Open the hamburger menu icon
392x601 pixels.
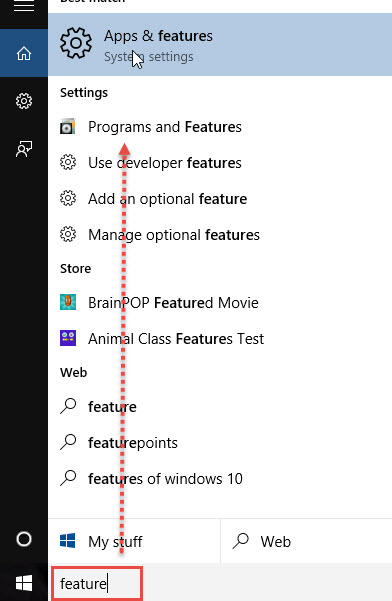pyautogui.click(x=24, y=5)
